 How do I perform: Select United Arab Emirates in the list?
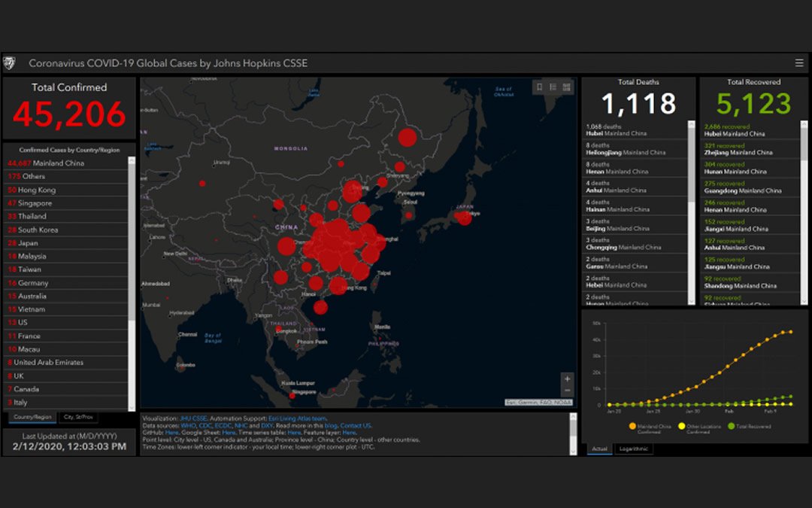coord(65,362)
